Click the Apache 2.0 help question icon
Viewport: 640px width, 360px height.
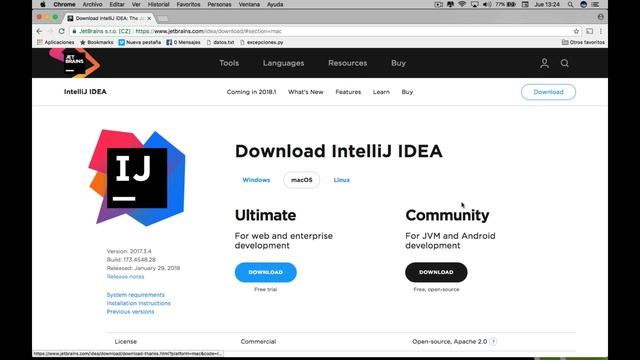[x=493, y=342]
